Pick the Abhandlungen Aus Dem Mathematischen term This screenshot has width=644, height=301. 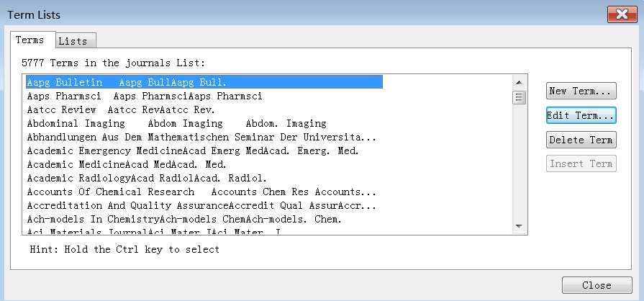pos(201,137)
